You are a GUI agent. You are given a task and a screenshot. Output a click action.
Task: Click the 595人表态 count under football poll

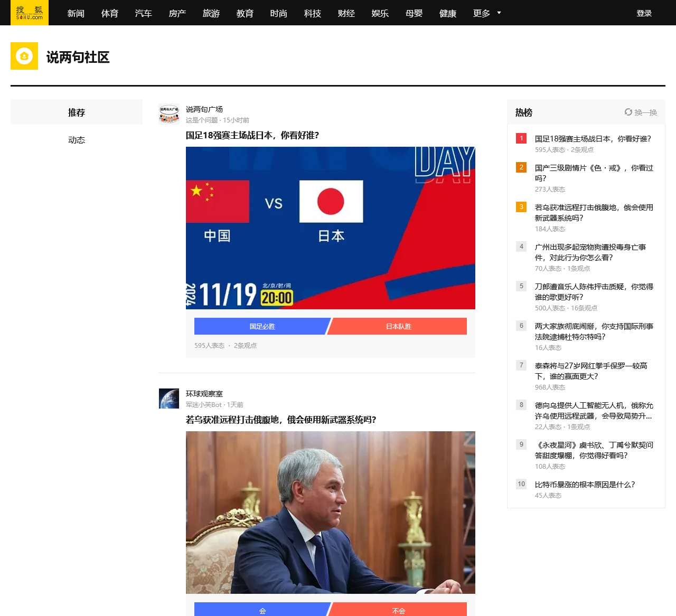point(210,346)
